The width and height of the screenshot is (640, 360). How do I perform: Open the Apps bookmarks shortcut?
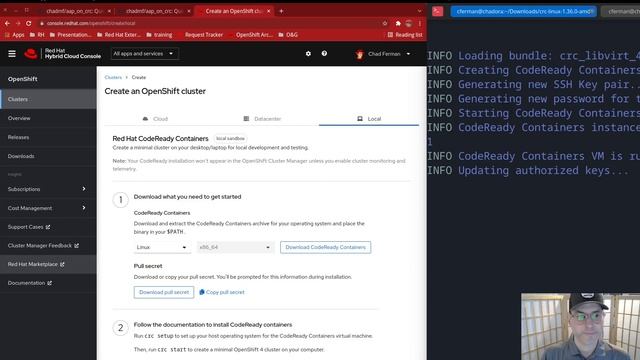[x=15, y=35]
